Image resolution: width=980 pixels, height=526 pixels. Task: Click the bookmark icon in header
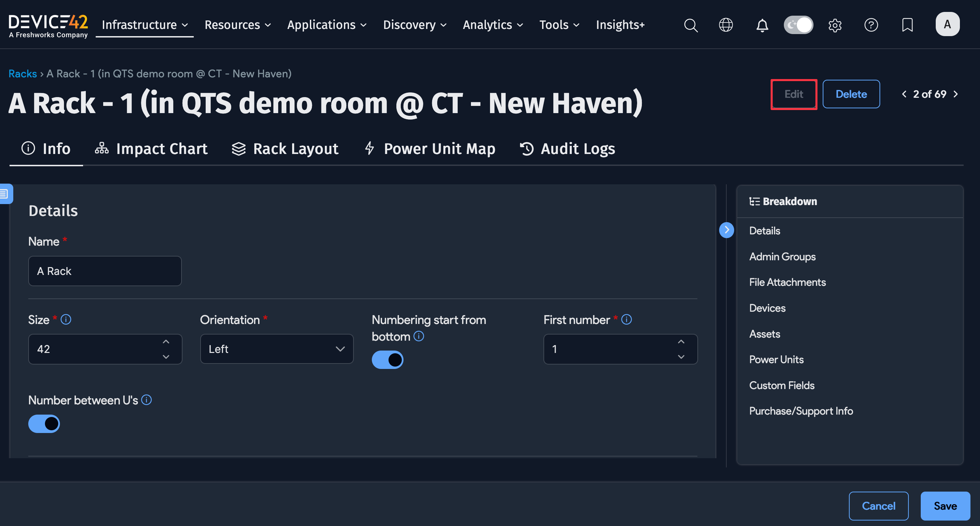coord(907,25)
